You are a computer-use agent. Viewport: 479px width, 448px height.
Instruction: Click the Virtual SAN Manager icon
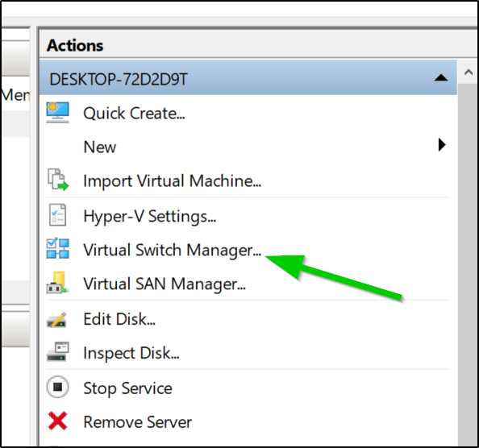point(57,282)
